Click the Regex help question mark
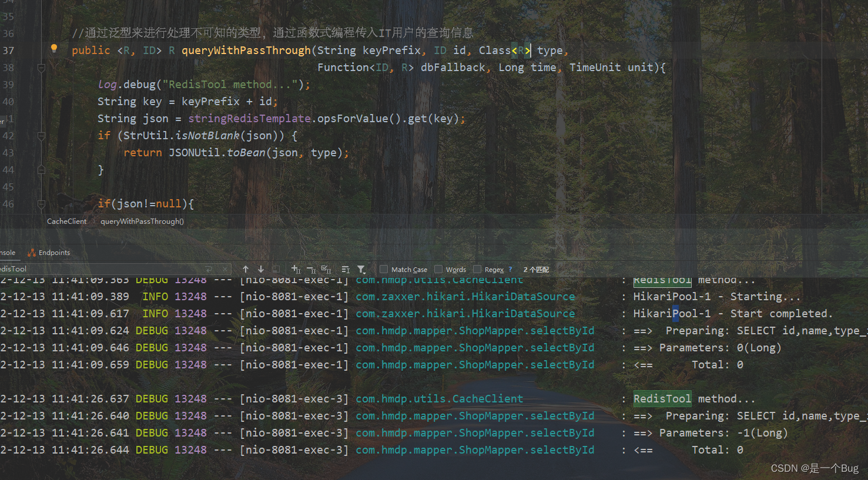The height and width of the screenshot is (480, 868). (x=510, y=269)
